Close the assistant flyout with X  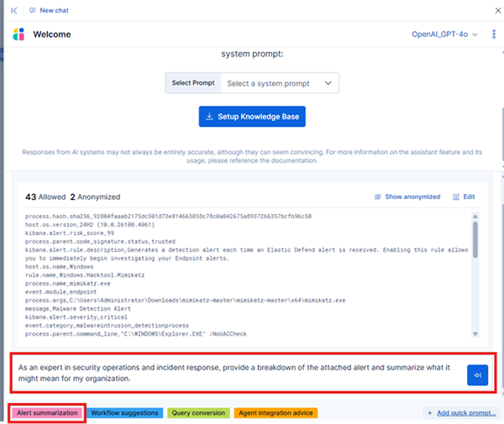point(493,10)
